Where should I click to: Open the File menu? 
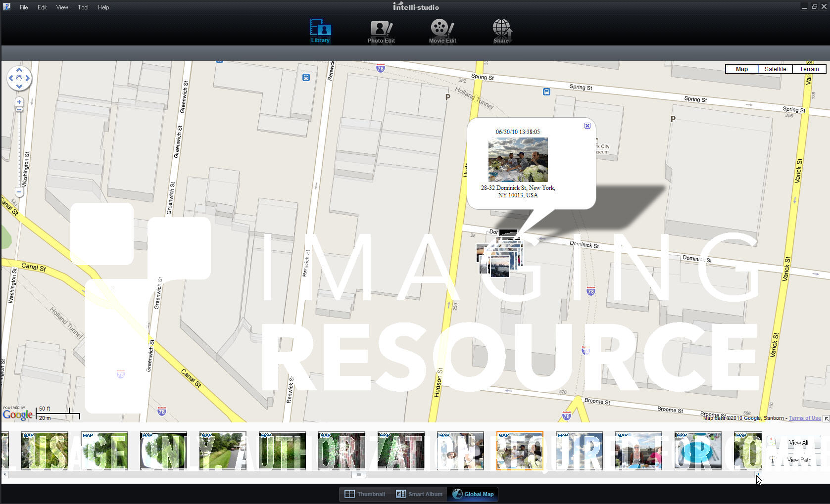click(x=24, y=7)
